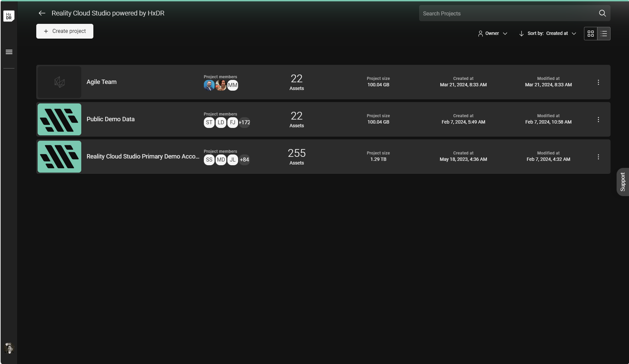Expand the Owner filter dropdown
This screenshot has width=629, height=364.
[493, 34]
